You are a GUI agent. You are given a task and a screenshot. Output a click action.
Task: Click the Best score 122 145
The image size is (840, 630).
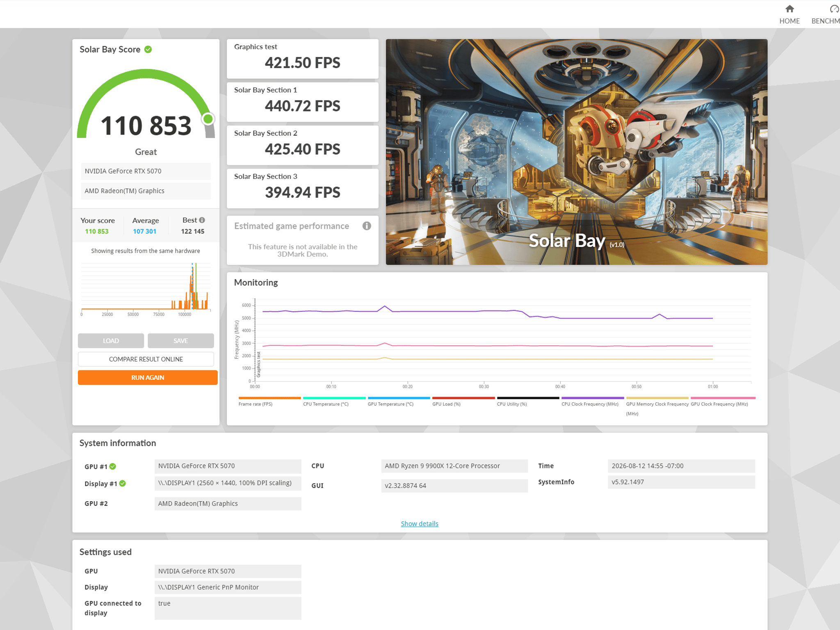click(x=193, y=231)
